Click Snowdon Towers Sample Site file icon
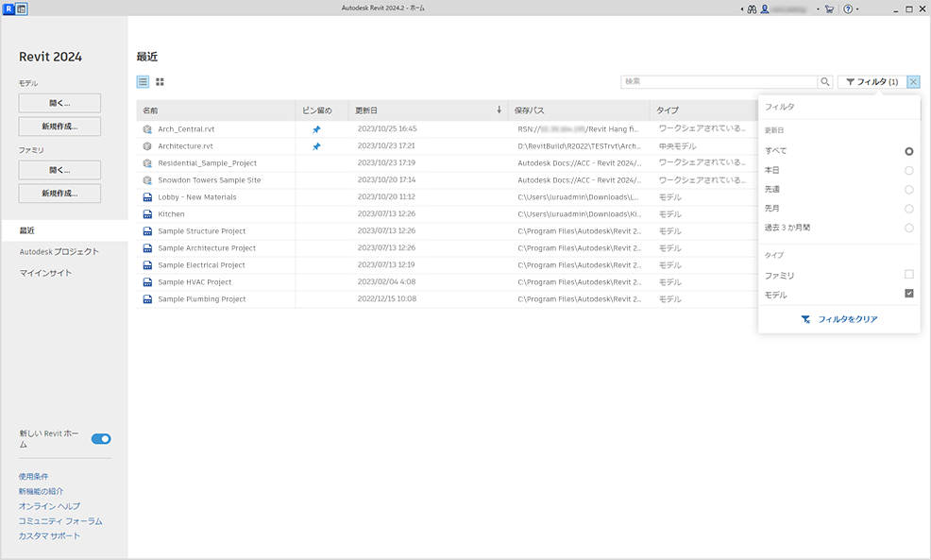Screen dimensions: 931x560 147,180
